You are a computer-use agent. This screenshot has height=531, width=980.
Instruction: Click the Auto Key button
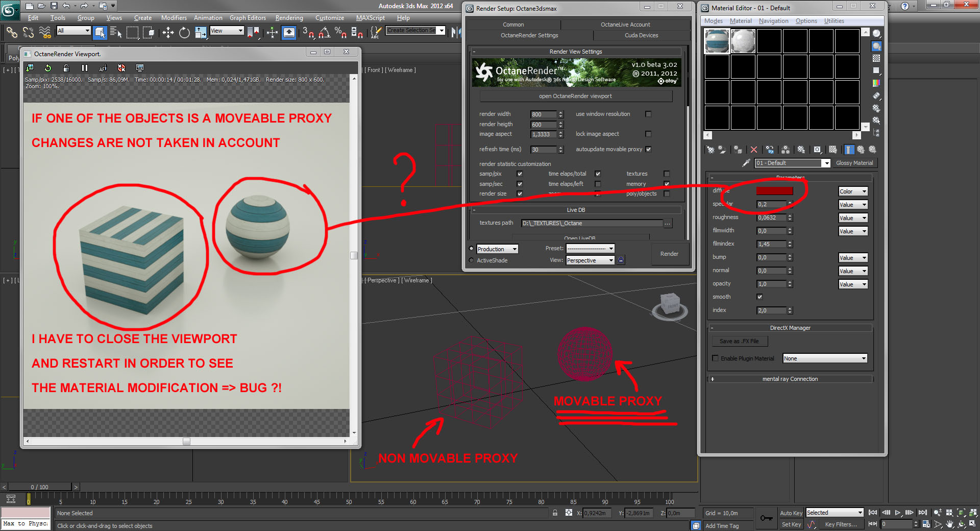(x=791, y=513)
